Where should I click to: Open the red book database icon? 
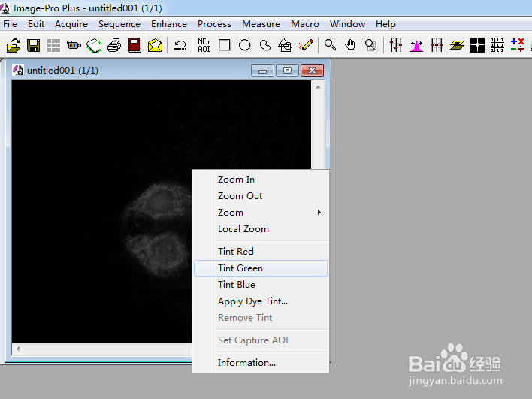click(x=135, y=45)
